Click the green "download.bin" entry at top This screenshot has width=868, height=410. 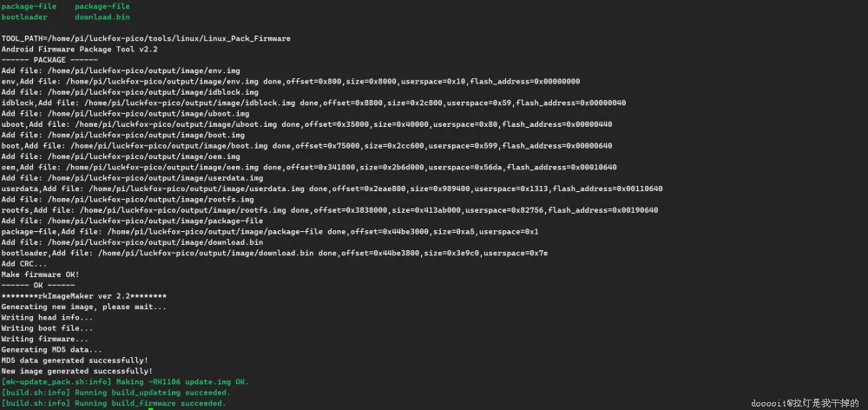[102, 17]
